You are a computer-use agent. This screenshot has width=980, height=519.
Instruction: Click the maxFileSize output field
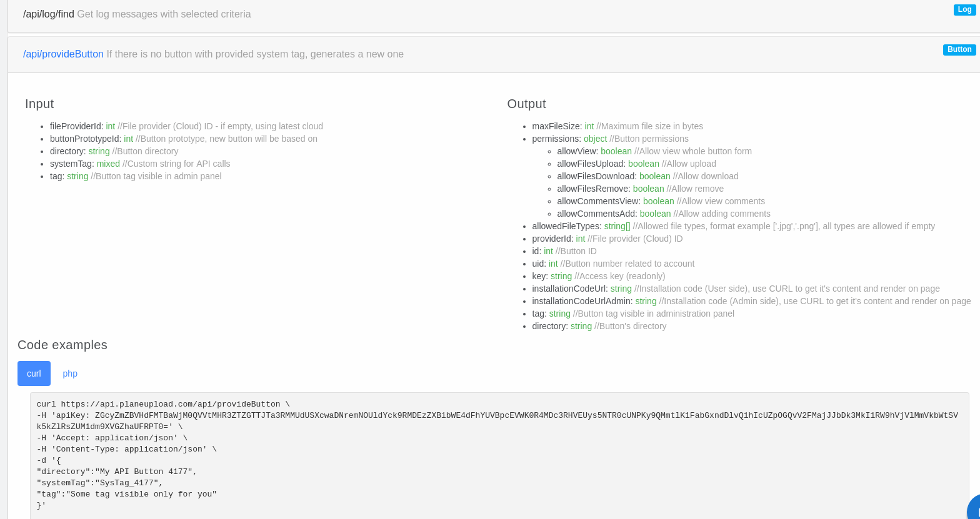click(617, 126)
